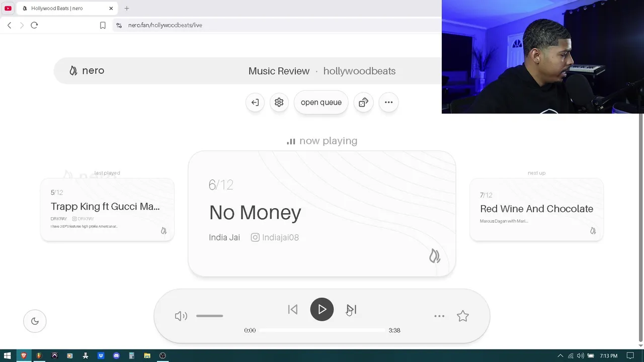Go back in browser history
This screenshot has height=362, width=644.
9,25
